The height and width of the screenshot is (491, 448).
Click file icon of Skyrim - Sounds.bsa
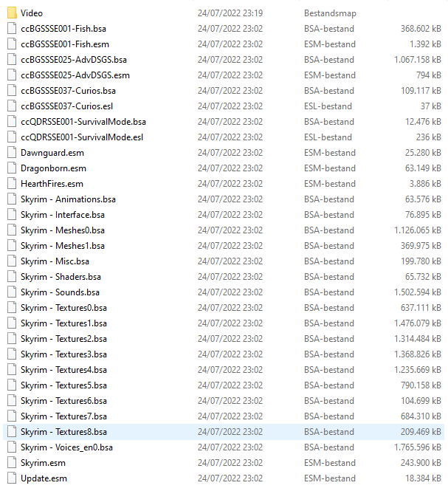(12, 292)
